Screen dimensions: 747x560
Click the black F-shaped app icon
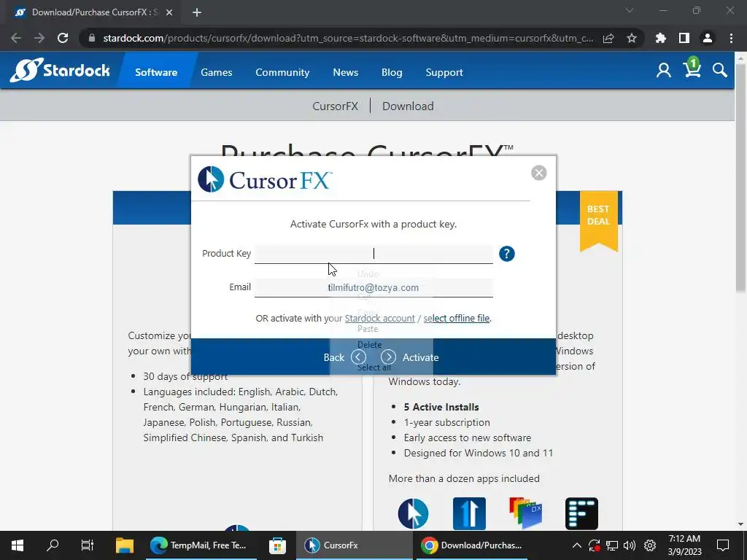pos(581,513)
